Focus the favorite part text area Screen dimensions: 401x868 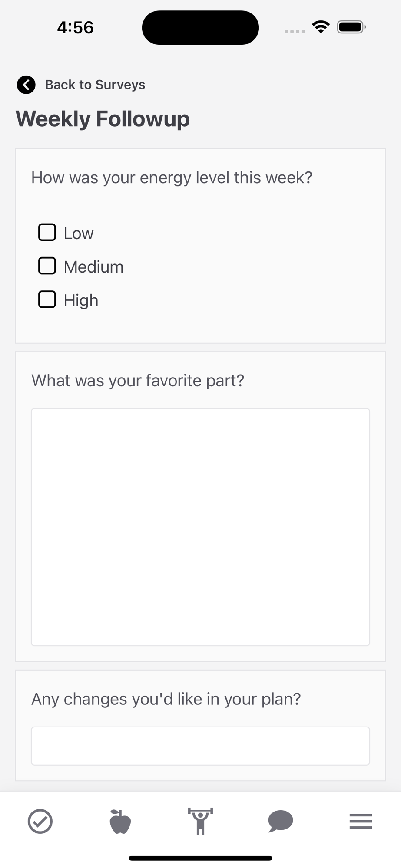tap(200, 527)
